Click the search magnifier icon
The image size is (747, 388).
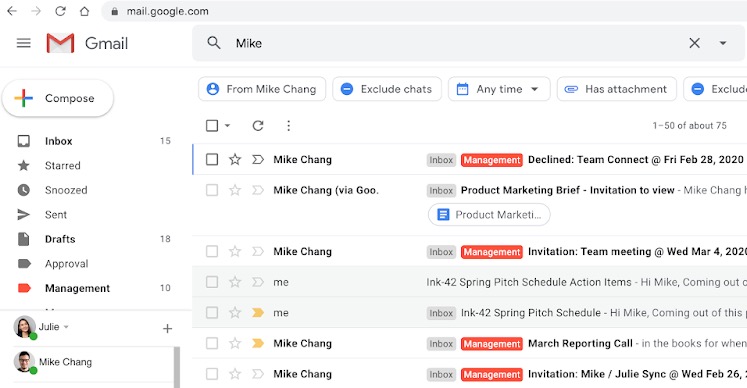click(x=214, y=43)
